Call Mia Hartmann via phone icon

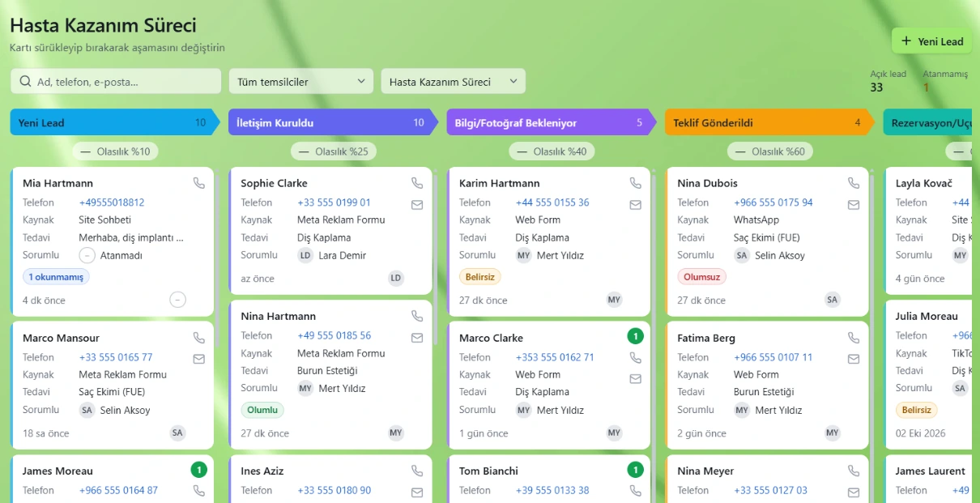tap(199, 183)
